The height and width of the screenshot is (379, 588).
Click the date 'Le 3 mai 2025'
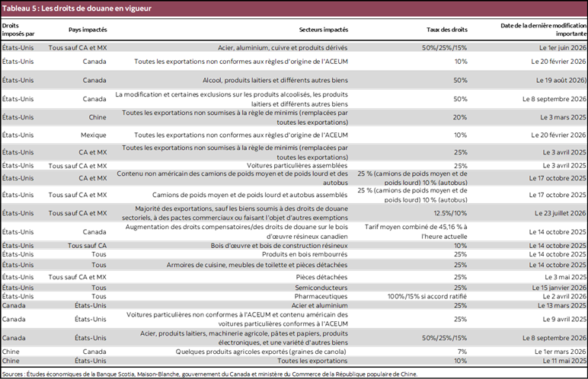(565, 277)
